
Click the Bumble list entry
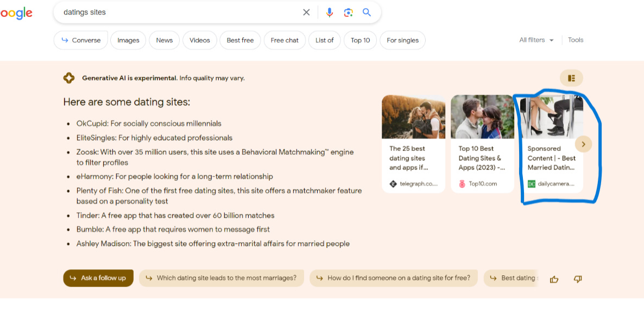(x=173, y=229)
